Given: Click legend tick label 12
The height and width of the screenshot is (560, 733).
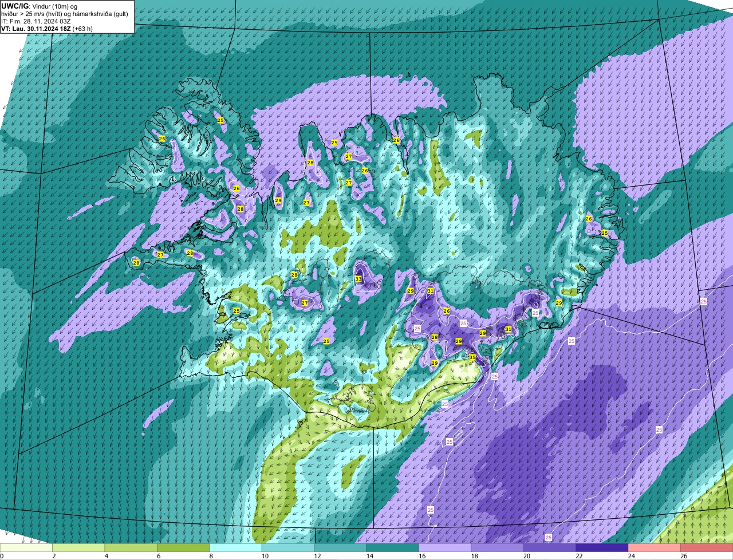Looking at the screenshot, I should [317, 556].
